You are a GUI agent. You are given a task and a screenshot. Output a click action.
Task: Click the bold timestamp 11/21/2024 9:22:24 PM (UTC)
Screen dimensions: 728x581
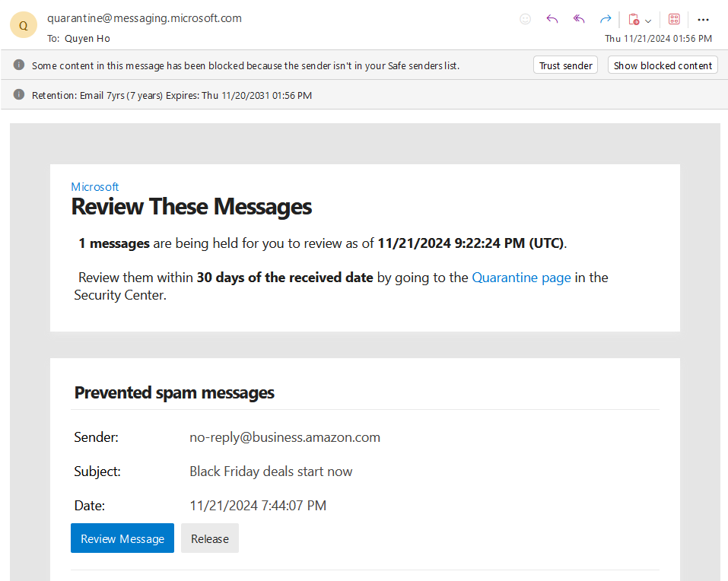(471, 243)
